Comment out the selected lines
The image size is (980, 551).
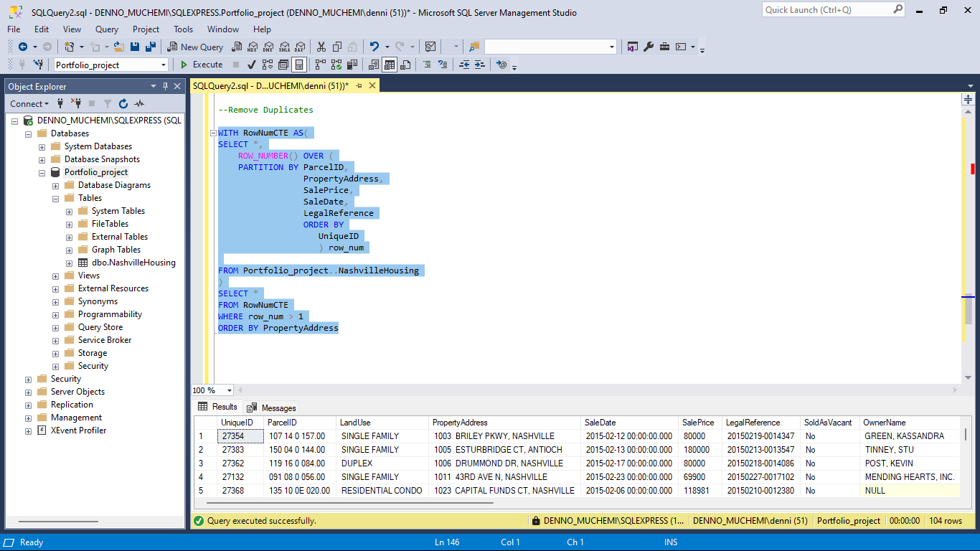click(x=427, y=65)
